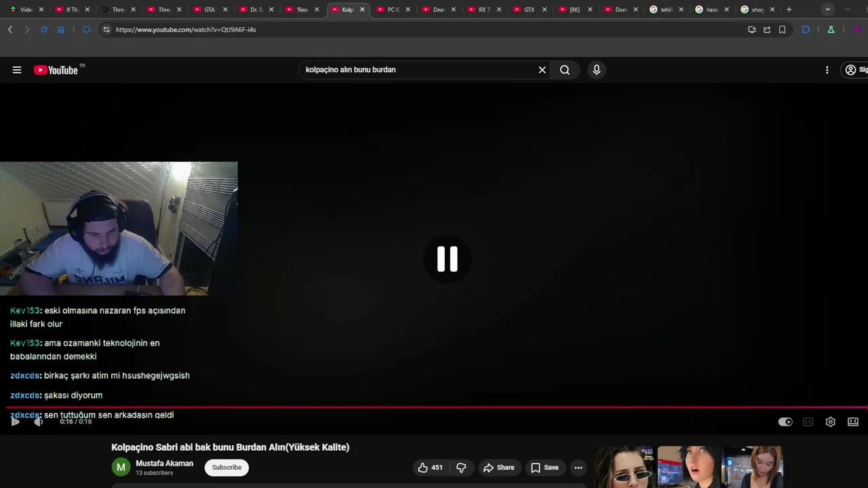Open the green flask extension icon

(x=831, y=30)
